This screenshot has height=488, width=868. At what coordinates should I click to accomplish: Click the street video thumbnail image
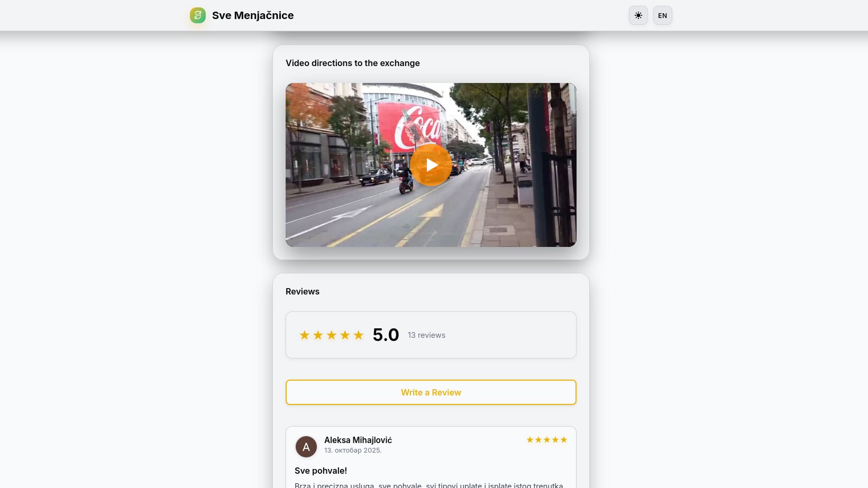coord(431,165)
